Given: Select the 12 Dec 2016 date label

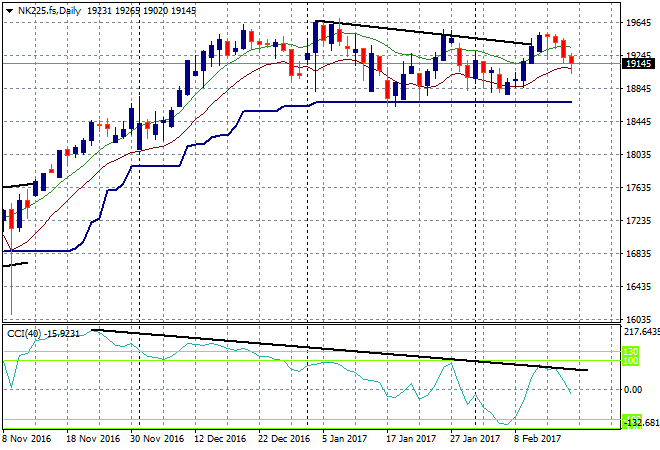Looking at the screenshot, I should pyautogui.click(x=220, y=439).
